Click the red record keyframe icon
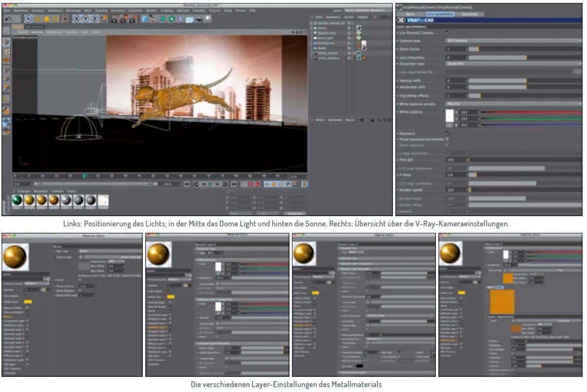 coord(250,185)
